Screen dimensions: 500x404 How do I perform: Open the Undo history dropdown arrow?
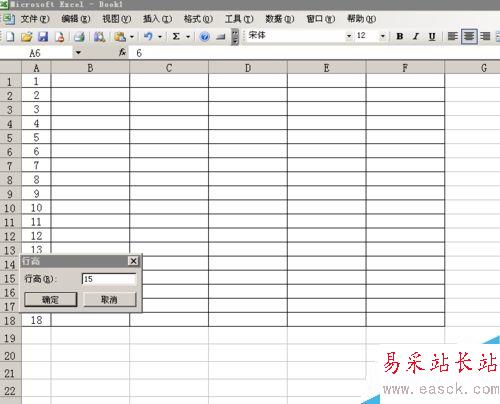tap(160, 36)
